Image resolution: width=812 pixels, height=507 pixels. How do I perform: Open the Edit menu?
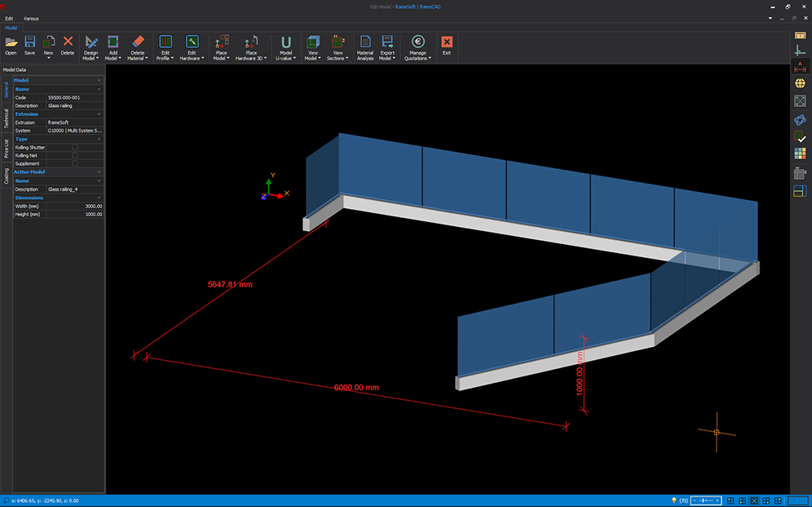tap(9, 19)
